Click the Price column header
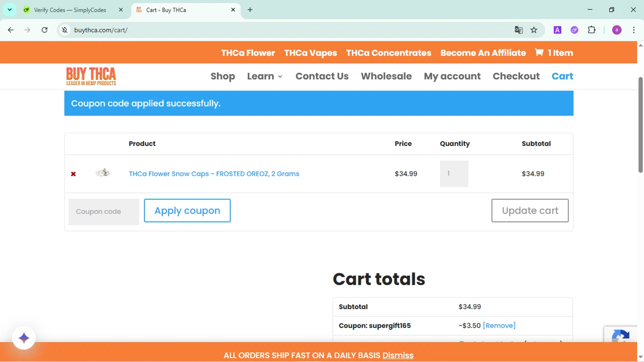This screenshot has height=362, width=644. pyautogui.click(x=403, y=144)
